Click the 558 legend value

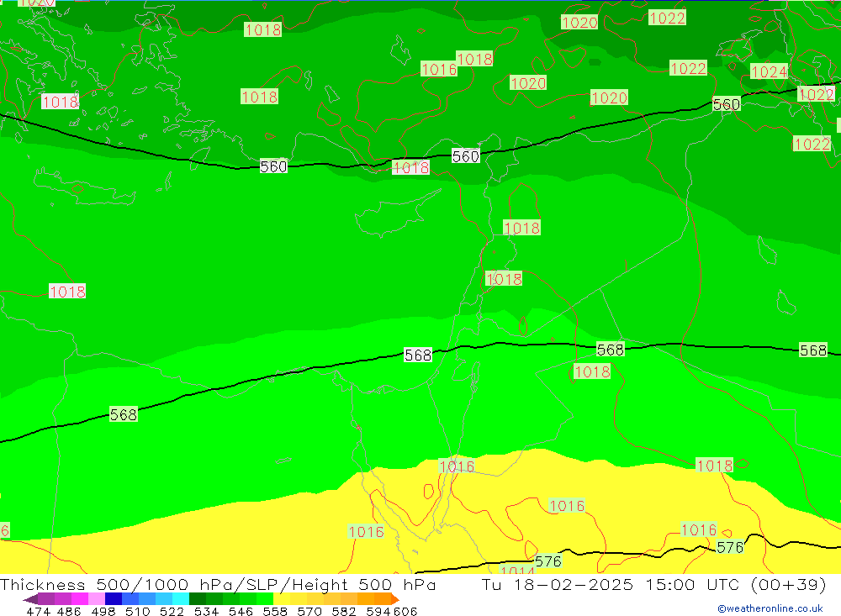point(275,611)
